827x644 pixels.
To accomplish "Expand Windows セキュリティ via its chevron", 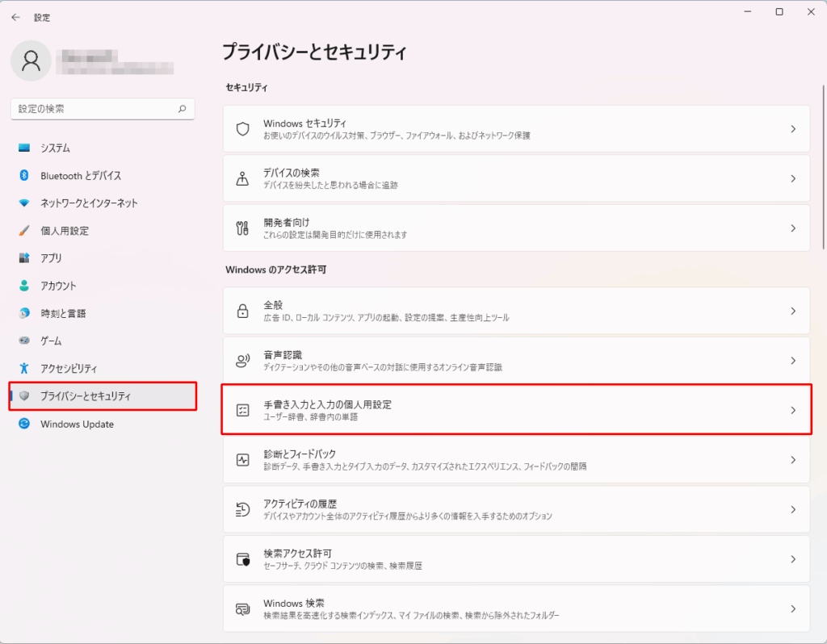I will point(793,129).
